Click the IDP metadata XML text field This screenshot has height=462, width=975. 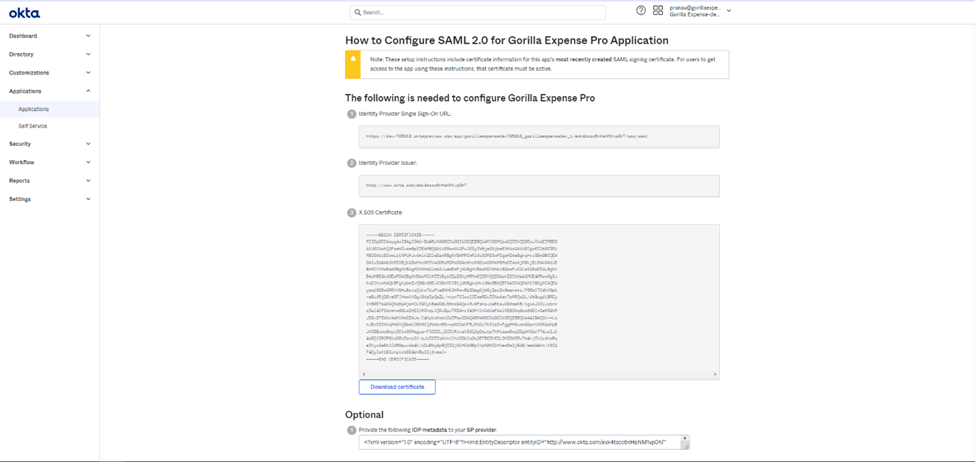[524, 442]
